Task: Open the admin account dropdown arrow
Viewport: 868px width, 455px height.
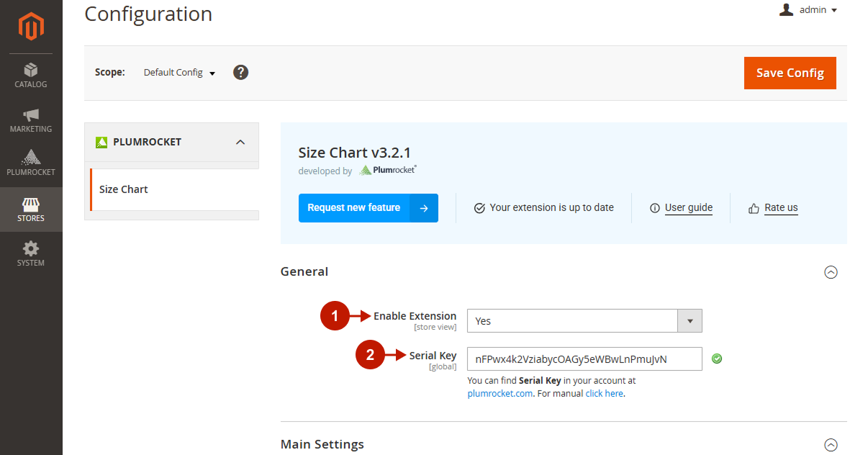Action: tap(834, 10)
